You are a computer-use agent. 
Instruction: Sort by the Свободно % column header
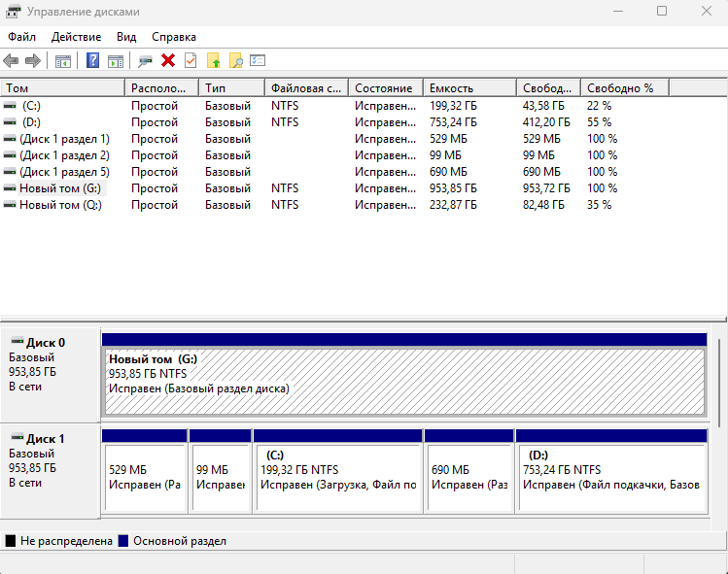point(625,88)
